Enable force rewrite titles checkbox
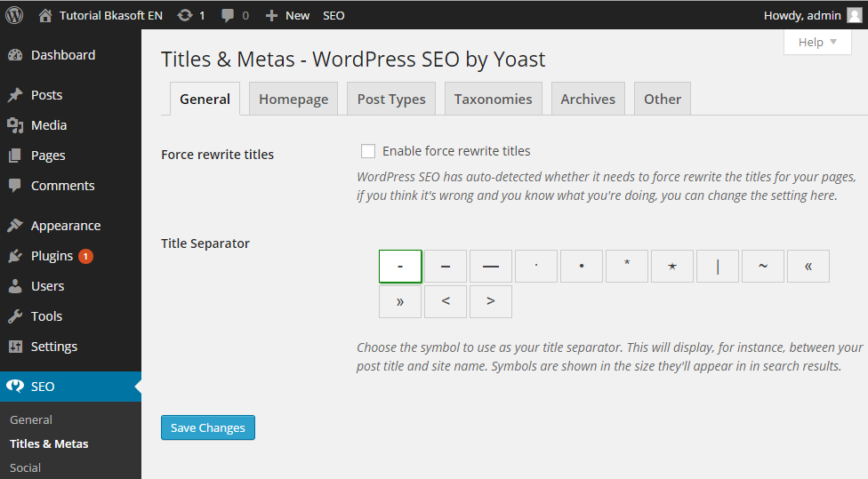This screenshot has width=868, height=479. [x=368, y=151]
